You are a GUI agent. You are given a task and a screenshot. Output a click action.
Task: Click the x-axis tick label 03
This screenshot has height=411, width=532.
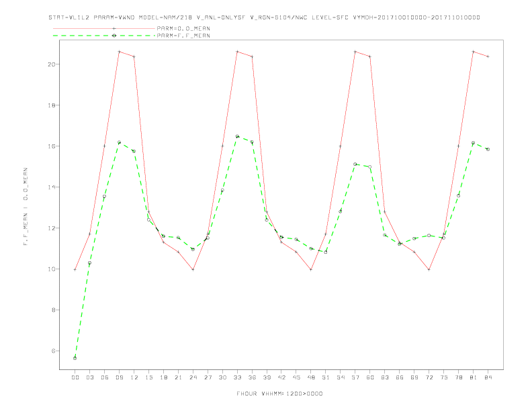(89, 377)
